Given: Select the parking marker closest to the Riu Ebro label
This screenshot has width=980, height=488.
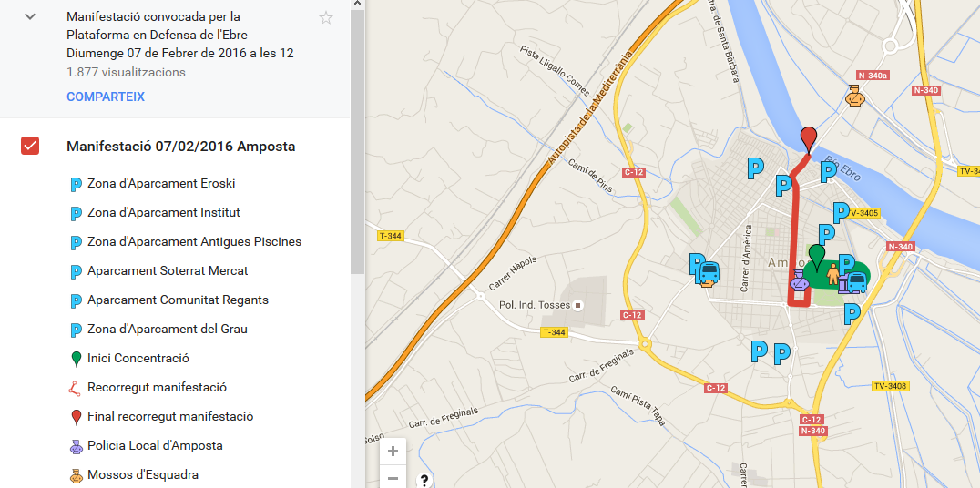Looking at the screenshot, I should [828, 171].
